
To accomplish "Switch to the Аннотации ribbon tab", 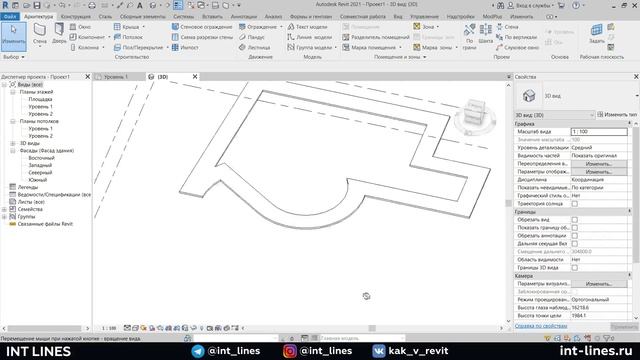I will tap(244, 17).
